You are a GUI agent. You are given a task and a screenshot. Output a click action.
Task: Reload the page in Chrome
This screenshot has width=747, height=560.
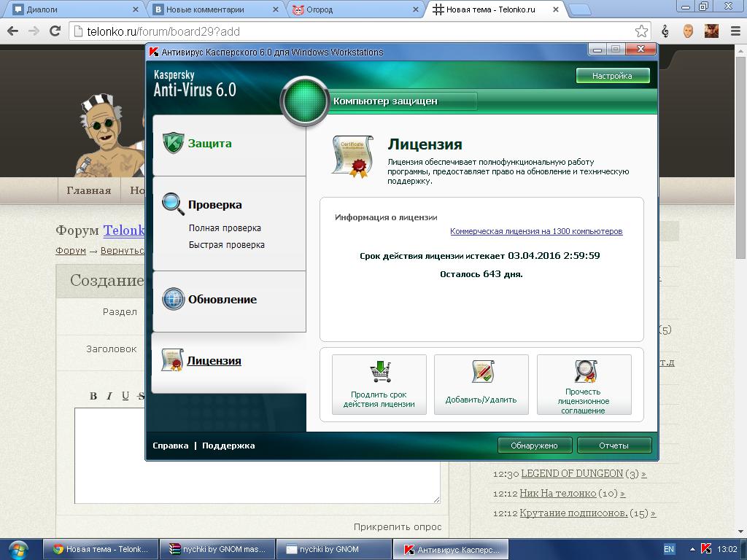pyautogui.click(x=55, y=31)
